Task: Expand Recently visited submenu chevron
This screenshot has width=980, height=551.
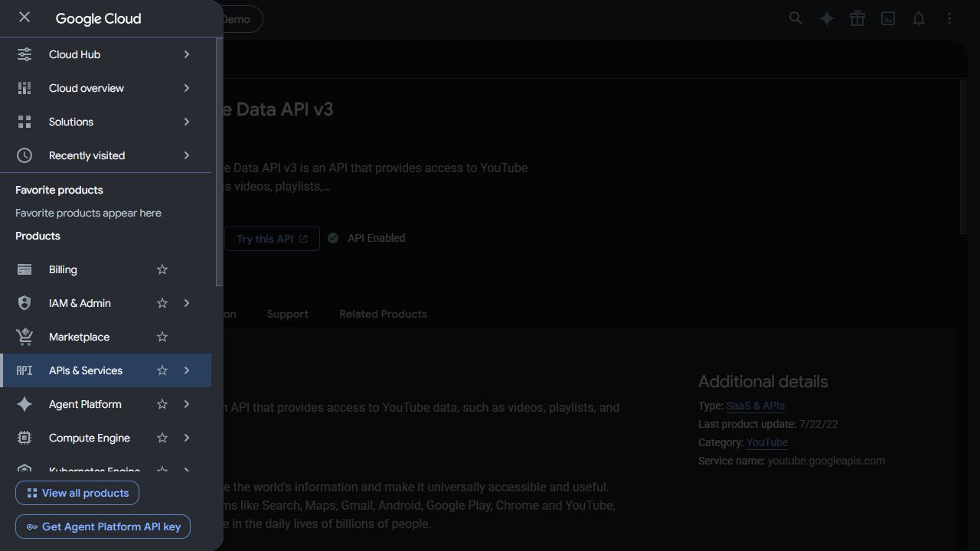Action: pyautogui.click(x=187, y=155)
